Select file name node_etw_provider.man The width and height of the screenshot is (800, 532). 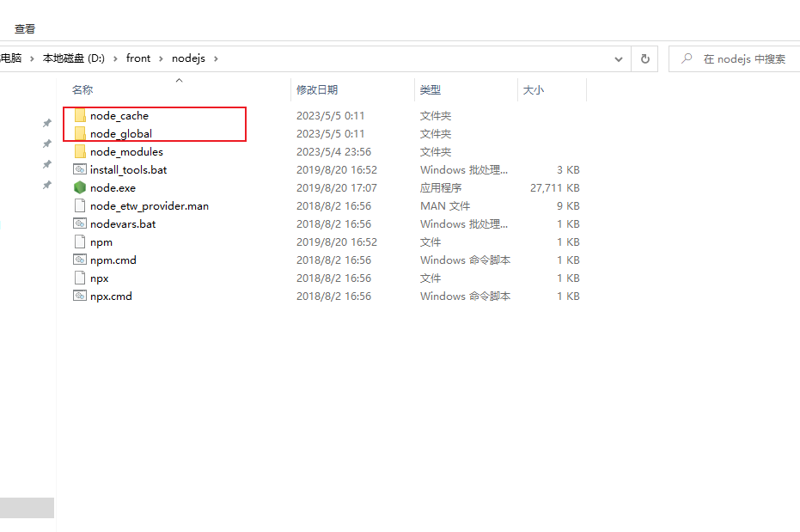[x=150, y=206]
